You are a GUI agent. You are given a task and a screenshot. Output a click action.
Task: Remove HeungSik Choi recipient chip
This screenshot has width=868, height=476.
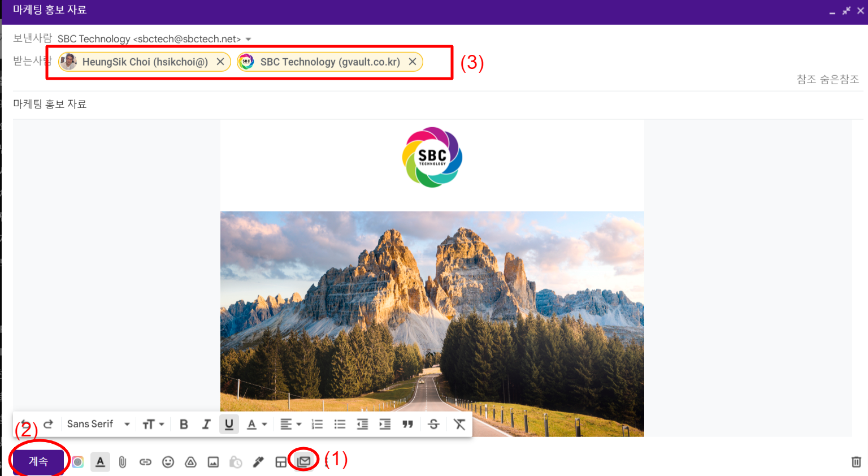click(220, 62)
